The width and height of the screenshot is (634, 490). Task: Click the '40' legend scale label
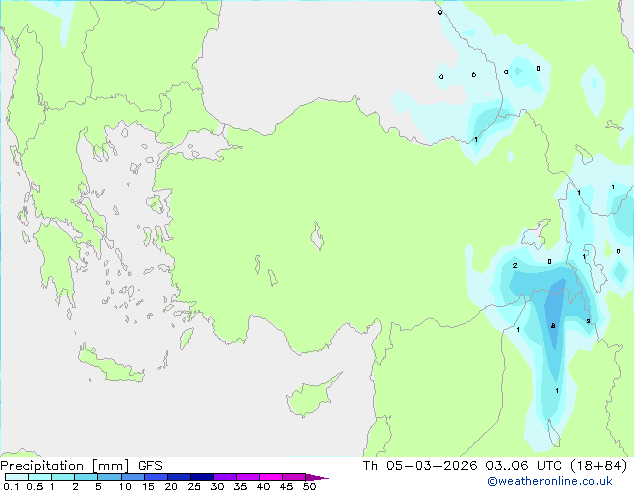(x=263, y=486)
